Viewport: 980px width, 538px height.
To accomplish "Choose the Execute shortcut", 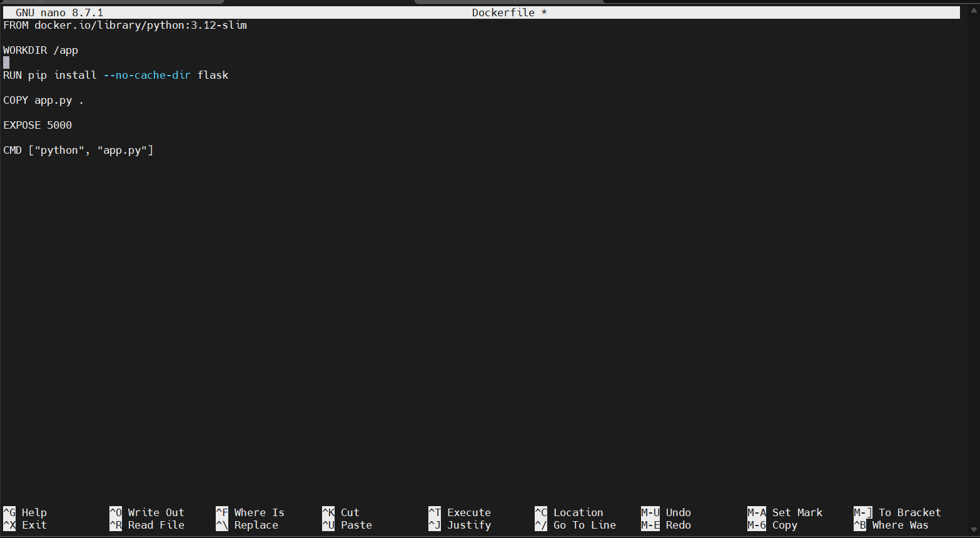I will [460, 512].
